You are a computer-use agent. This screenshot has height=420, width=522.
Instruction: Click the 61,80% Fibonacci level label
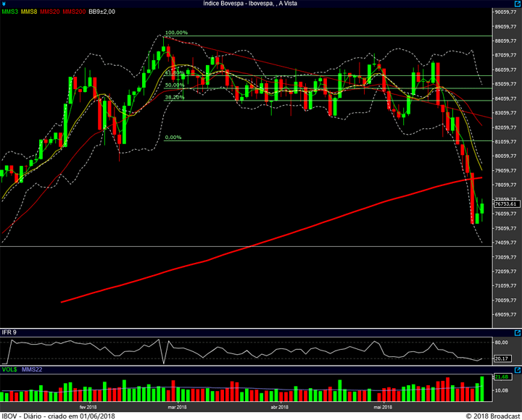175,72
